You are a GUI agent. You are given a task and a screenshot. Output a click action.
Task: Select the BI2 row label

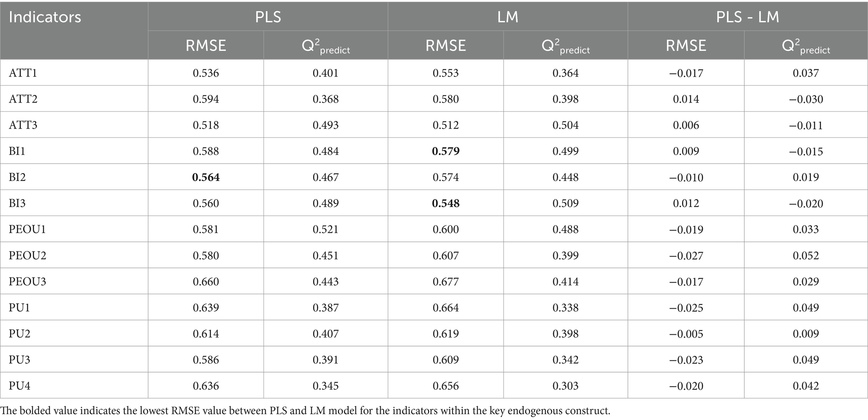pos(17,177)
